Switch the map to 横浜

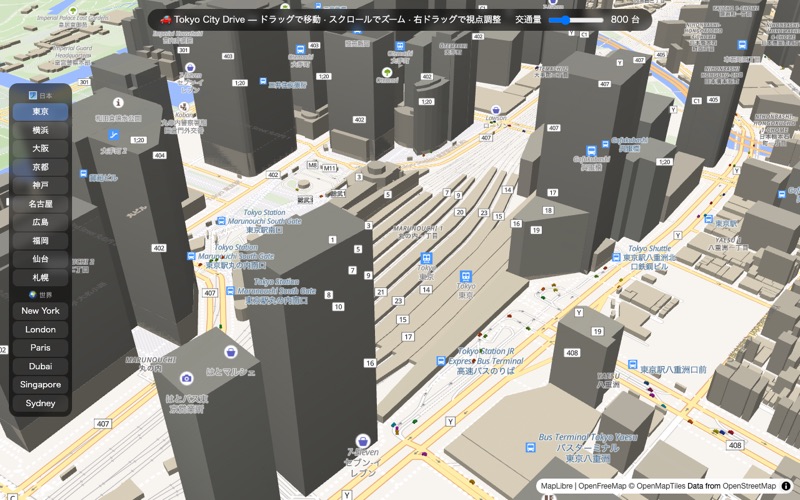[x=40, y=130]
